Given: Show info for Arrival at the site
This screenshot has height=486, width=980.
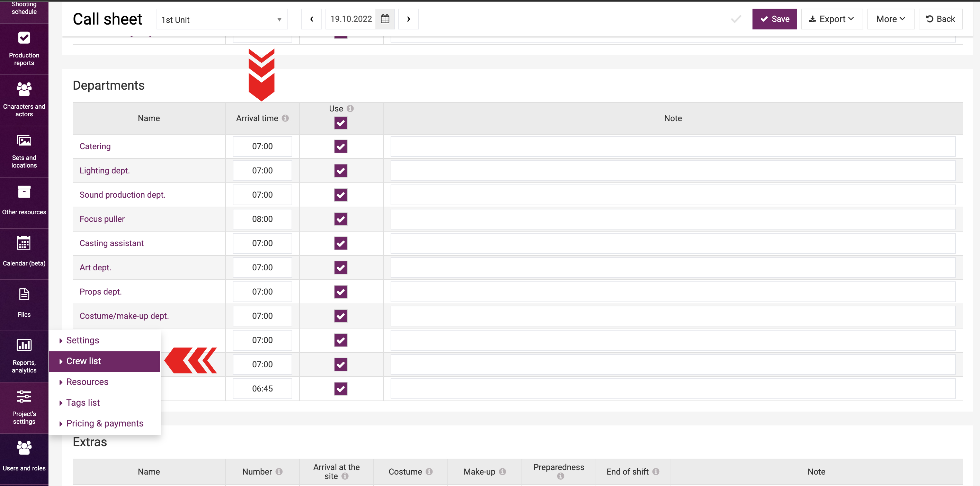Looking at the screenshot, I should 345,476.
